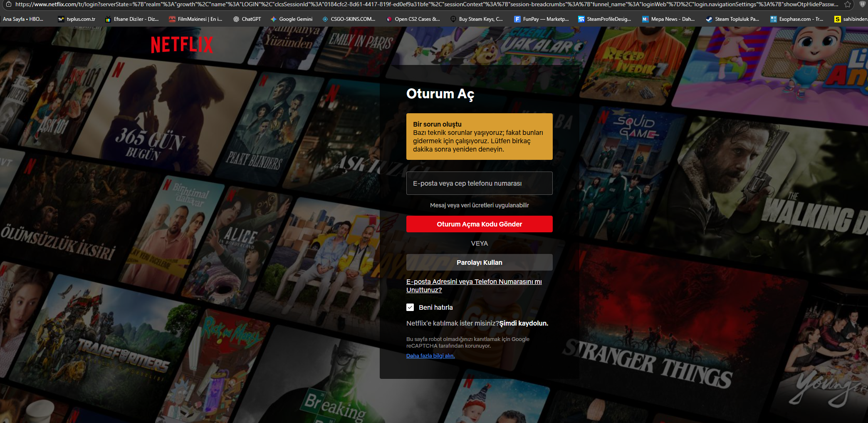The image size is (868, 423).
Task: Click the "Bir sorun oluştu" error title
Action: (x=437, y=124)
